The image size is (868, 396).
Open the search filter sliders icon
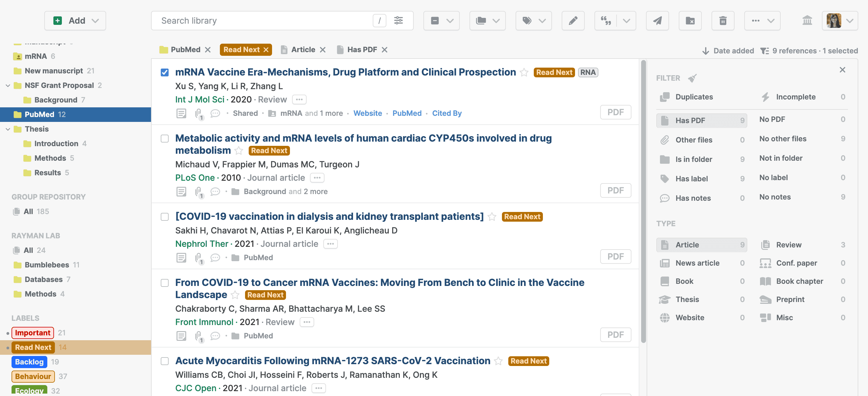point(398,21)
